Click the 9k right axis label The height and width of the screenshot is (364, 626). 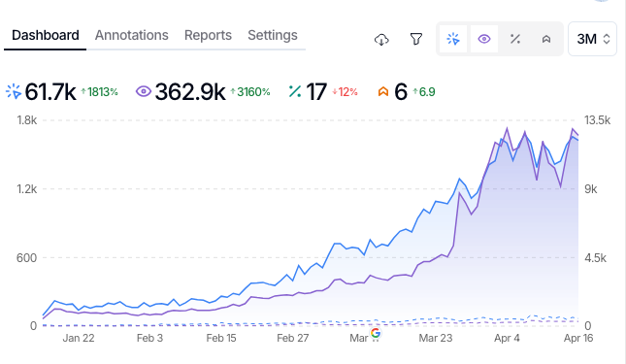click(591, 188)
